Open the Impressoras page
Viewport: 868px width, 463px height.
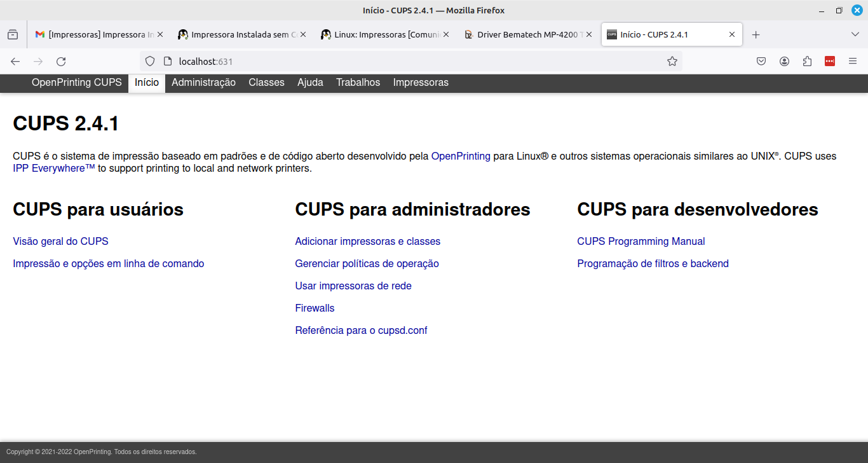point(421,83)
